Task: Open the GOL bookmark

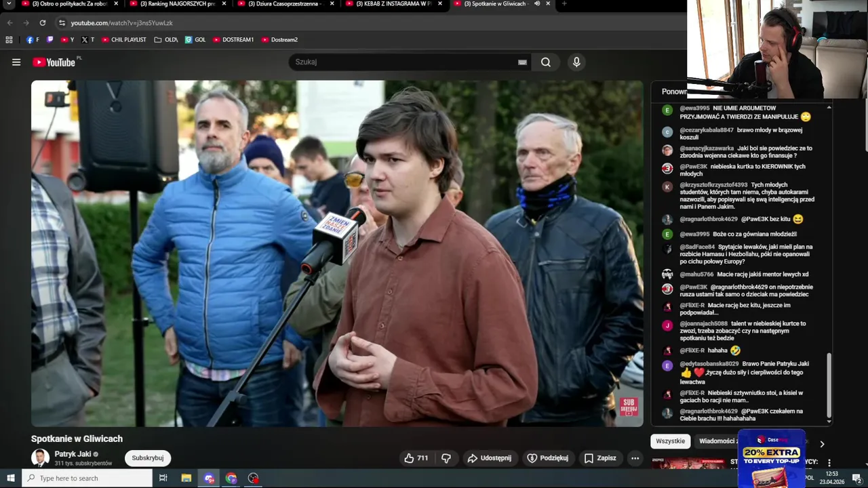Action: (195, 40)
